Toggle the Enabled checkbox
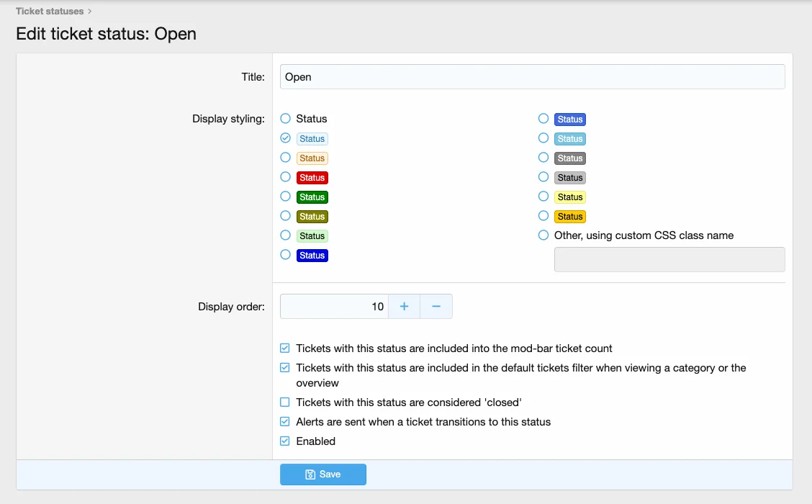The height and width of the screenshot is (504, 812). coord(285,441)
